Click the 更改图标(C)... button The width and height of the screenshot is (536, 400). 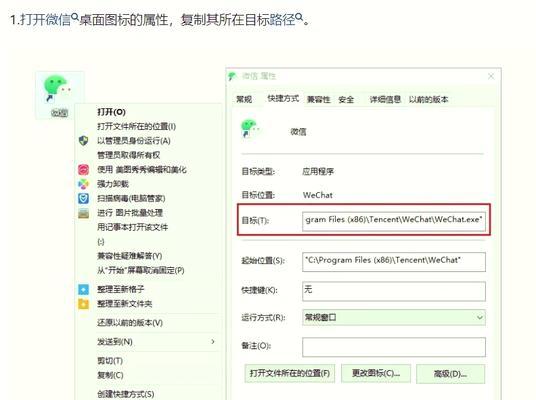(376, 373)
